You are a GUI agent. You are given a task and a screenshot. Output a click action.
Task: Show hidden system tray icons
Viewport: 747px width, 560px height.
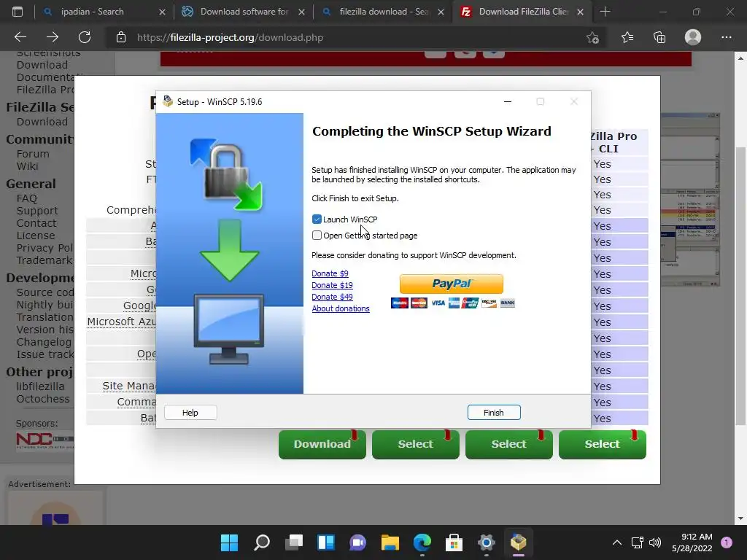pos(617,542)
